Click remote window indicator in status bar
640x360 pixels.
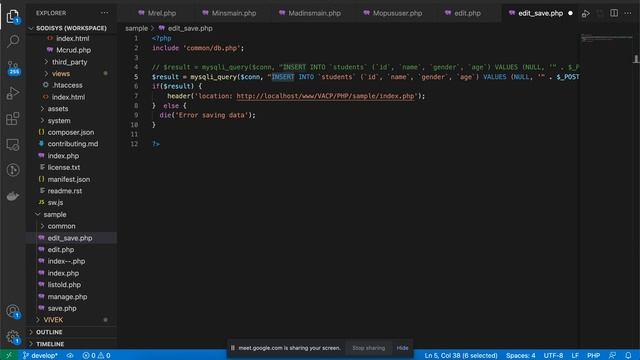(9, 355)
